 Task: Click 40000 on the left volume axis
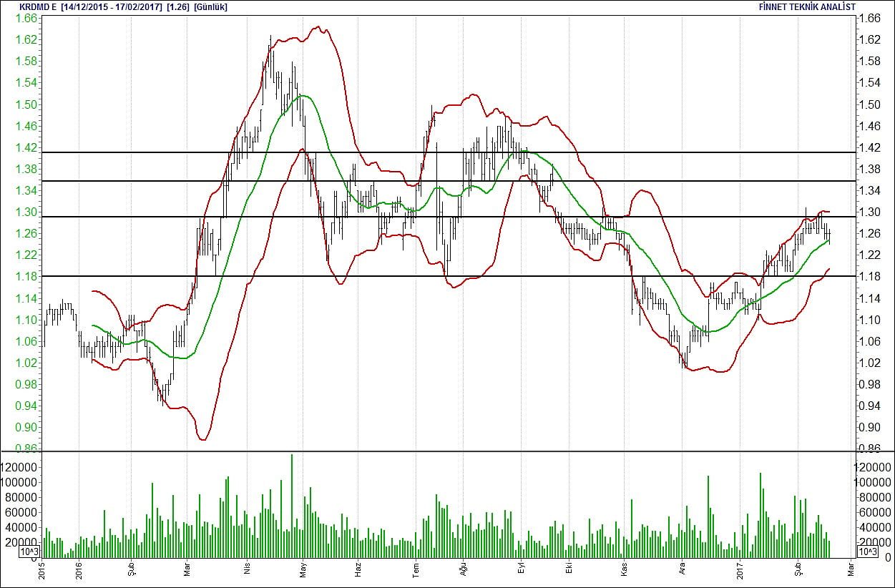(23, 527)
